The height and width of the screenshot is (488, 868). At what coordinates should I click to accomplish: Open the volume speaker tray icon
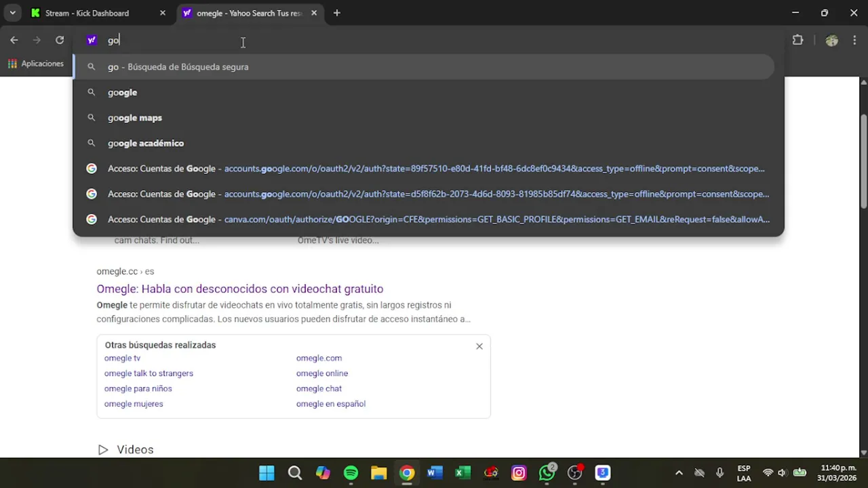pos(782,473)
